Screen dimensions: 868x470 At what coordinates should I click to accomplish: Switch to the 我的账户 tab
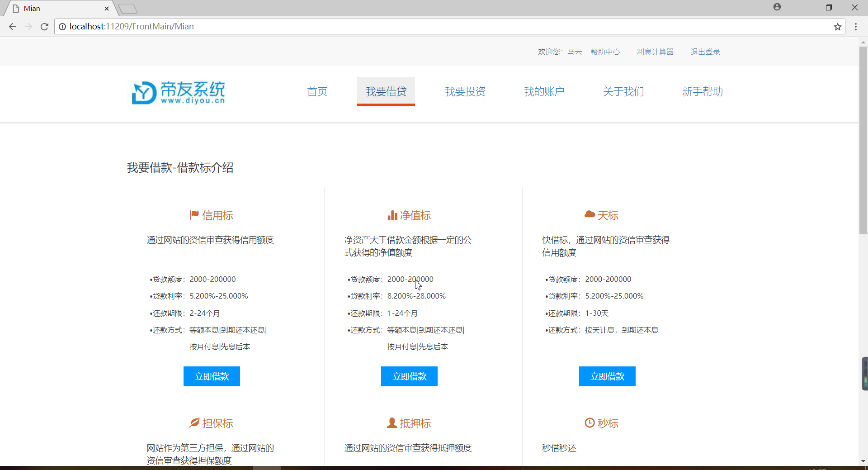(x=544, y=91)
